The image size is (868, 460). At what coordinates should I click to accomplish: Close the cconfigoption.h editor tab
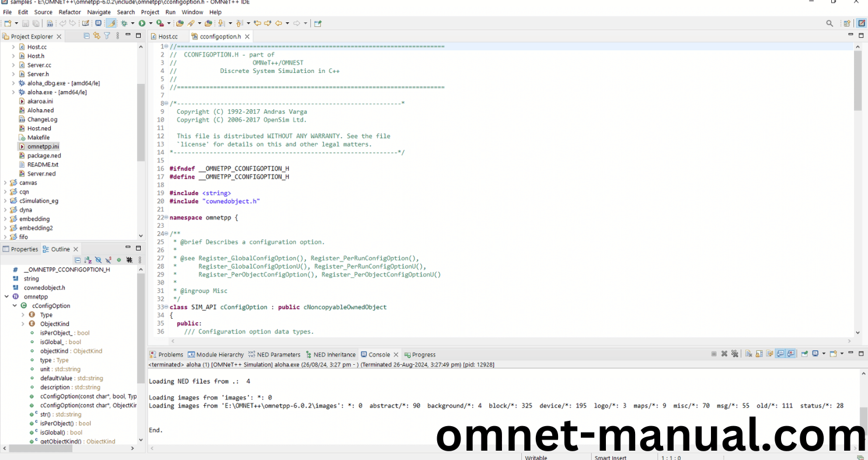pos(247,36)
